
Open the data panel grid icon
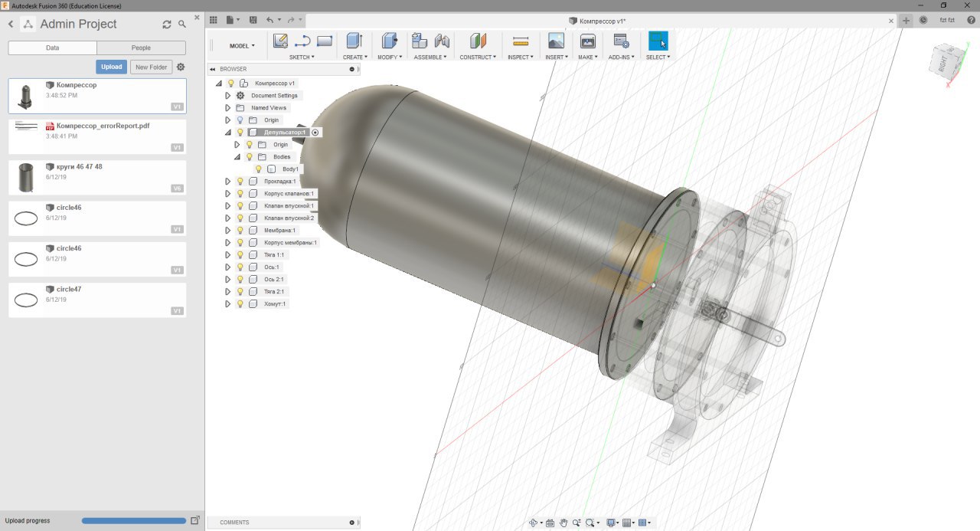214,20
